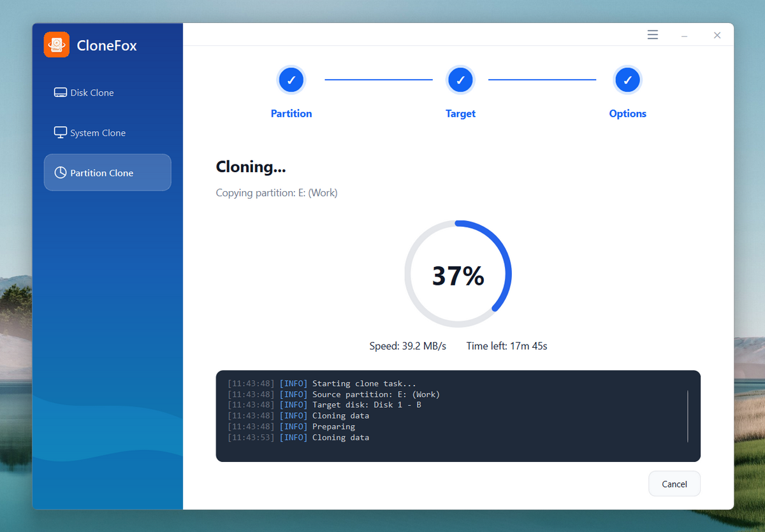Select Partition Clone in sidebar
This screenshot has width=765, height=532.
(108, 173)
